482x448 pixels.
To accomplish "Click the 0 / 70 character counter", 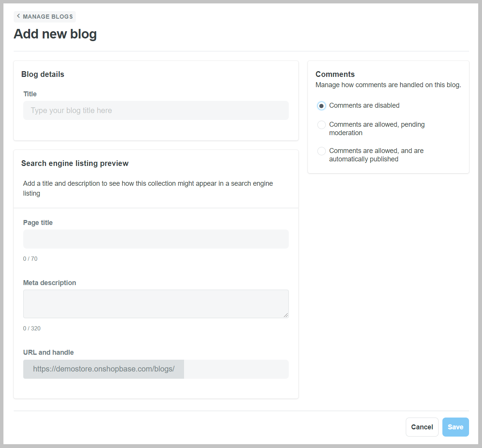I will pyautogui.click(x=30, y=259).
